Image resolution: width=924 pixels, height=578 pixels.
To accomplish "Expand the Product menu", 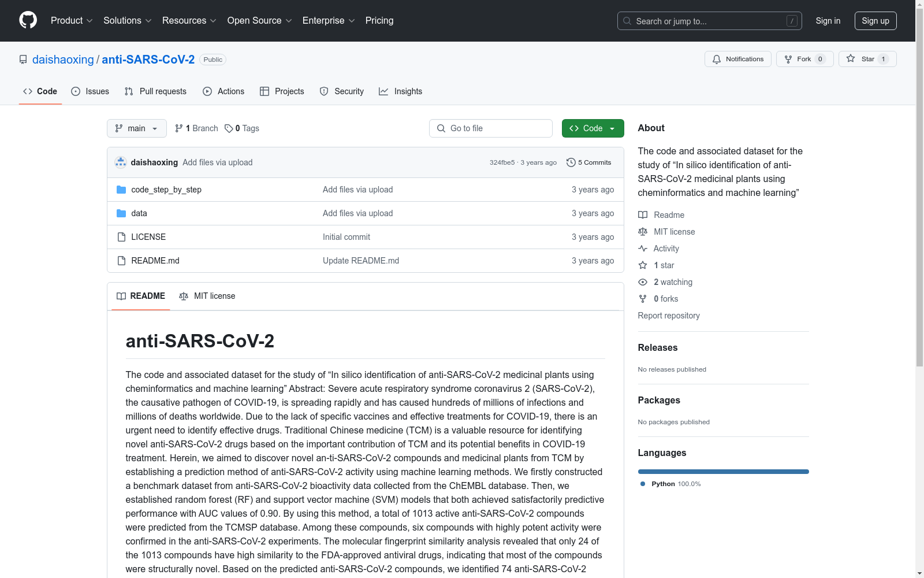I will click(72, 21).
